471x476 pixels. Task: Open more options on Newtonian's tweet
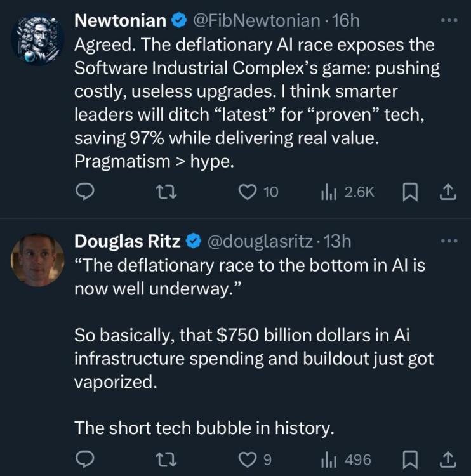(x=448, y=20)
